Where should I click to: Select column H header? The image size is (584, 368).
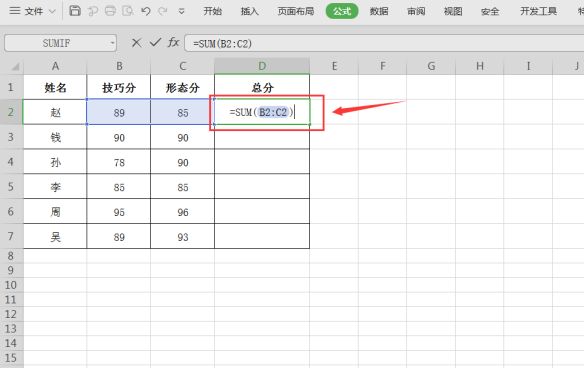[480, 66]
